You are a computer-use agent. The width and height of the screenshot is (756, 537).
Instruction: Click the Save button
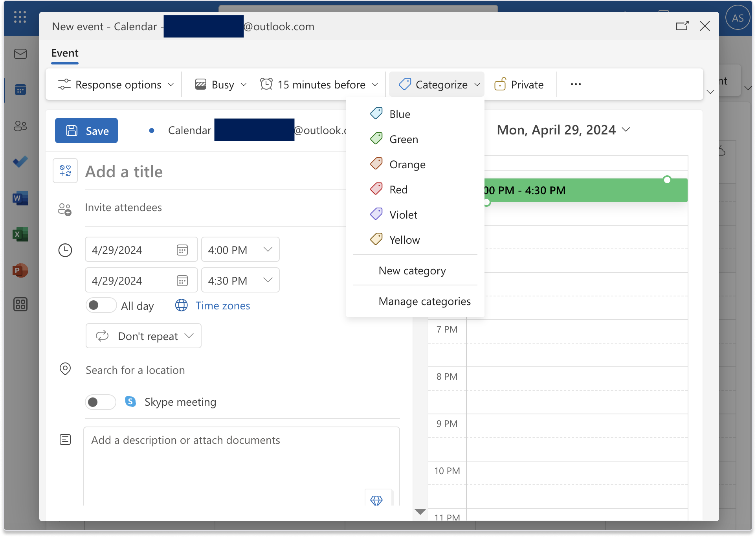tap(86, 130)
